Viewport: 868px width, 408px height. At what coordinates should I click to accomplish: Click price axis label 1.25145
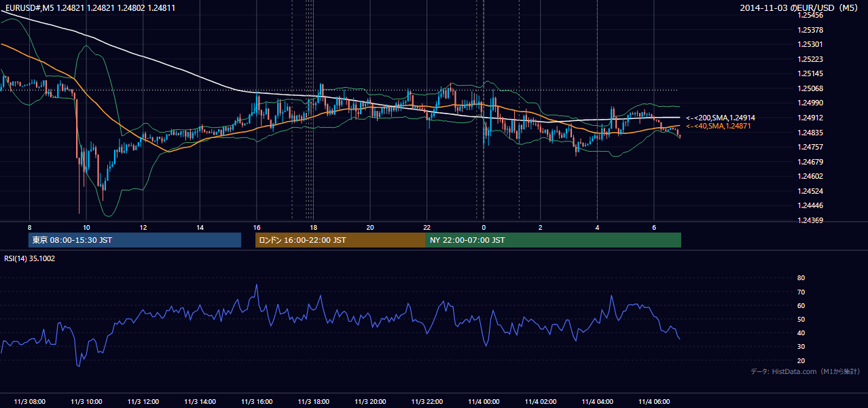tap(810, 73)
